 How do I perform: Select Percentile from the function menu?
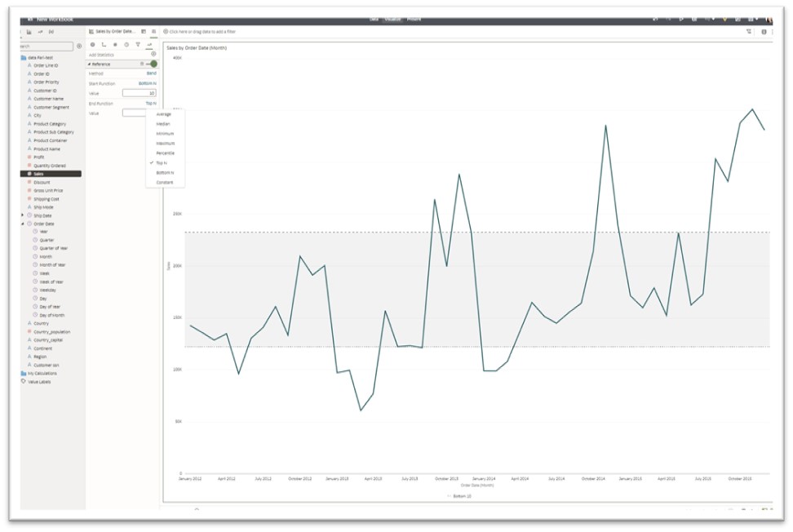[x=166, y=153]
